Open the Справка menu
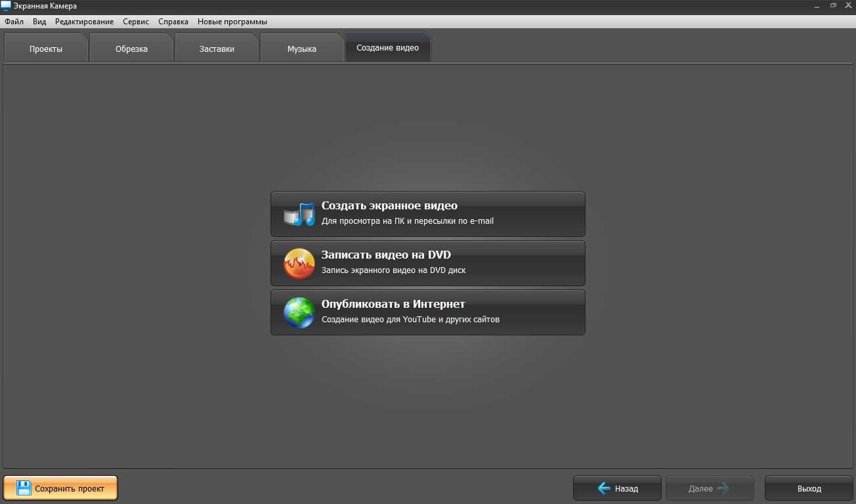856x504 pixels. point(173,22)
